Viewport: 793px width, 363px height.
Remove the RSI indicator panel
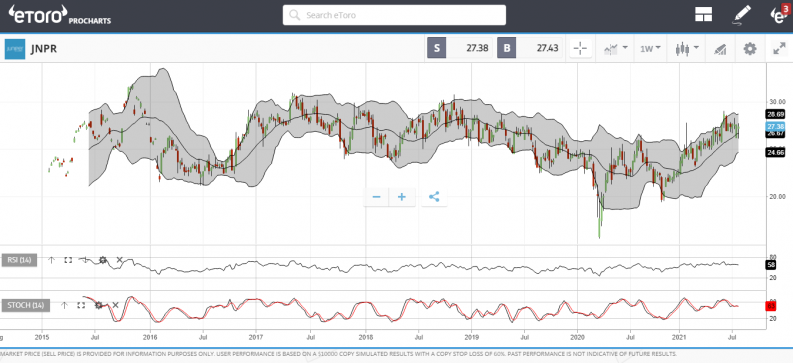tap(119, 260)
